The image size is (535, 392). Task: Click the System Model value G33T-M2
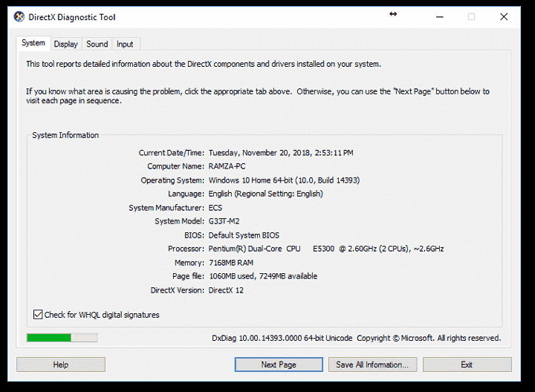224,221
